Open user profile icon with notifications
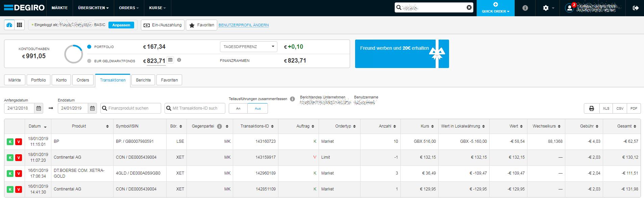 [570, 7]
